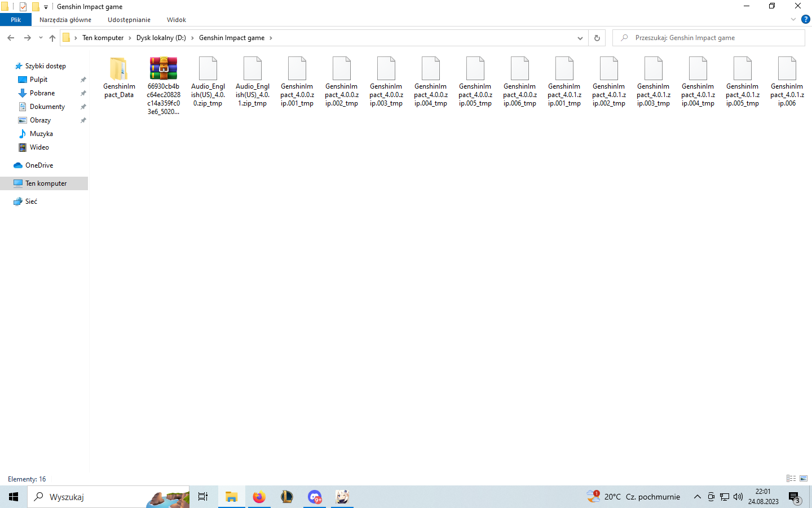Screen dimensions: 812x508
Task: Switch to large icons view layout
Action: 804,479
